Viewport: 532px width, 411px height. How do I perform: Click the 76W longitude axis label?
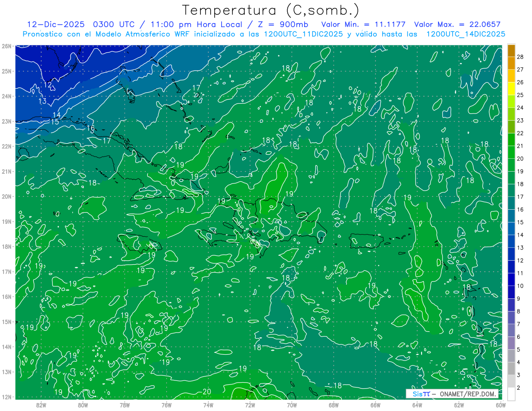point(167,405)
